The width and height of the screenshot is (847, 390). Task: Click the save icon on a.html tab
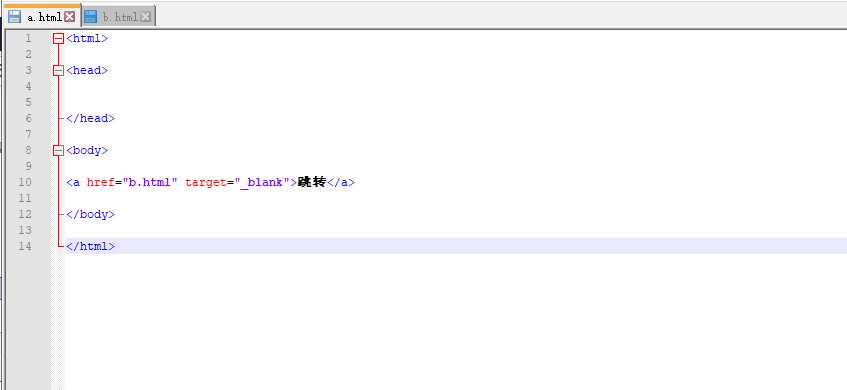15,16
